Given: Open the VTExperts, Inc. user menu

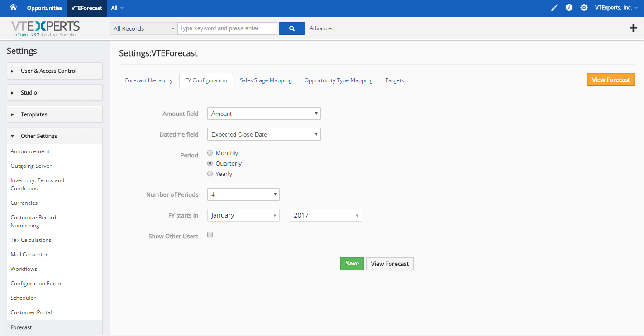Looking at the screenshot, I should [616, 8].
